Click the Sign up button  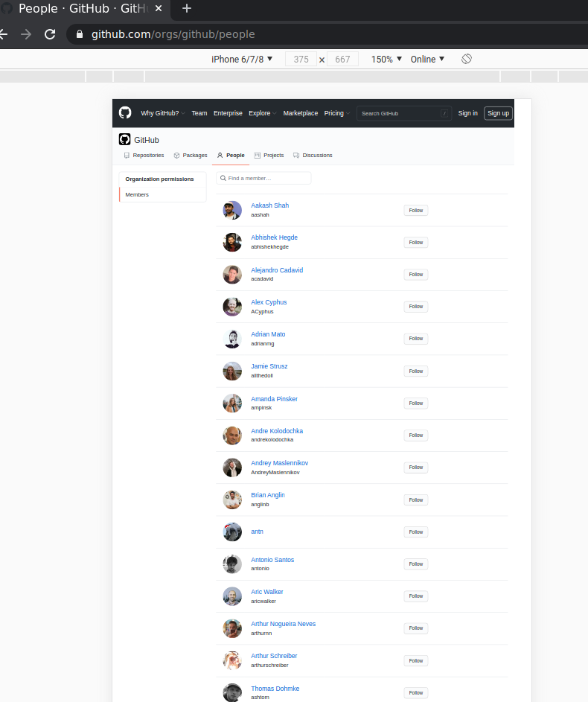coord(497,112)
